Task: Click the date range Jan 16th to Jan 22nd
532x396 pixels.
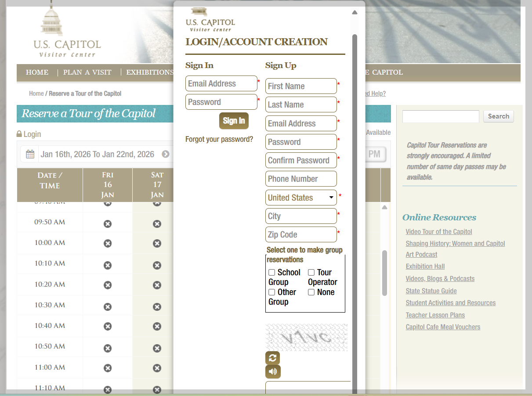Action: coord(98,154)
